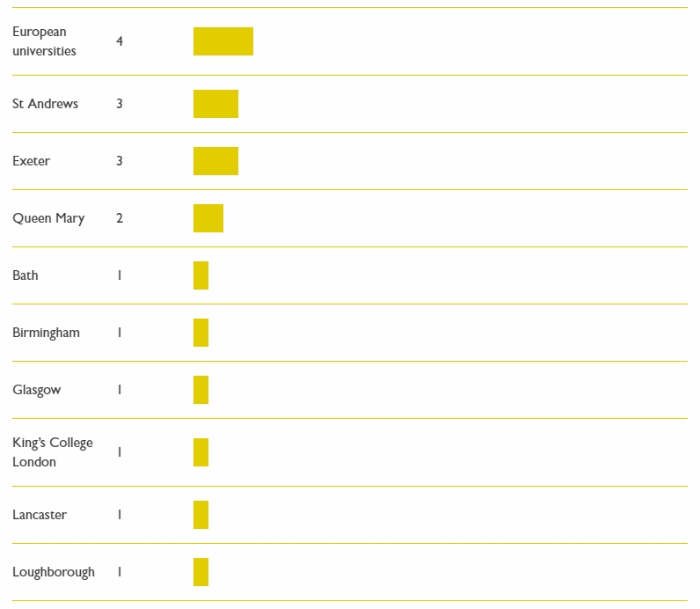
Task: Click the Queen Mary label
Action: pyautogui.click(x=48, y=218)
